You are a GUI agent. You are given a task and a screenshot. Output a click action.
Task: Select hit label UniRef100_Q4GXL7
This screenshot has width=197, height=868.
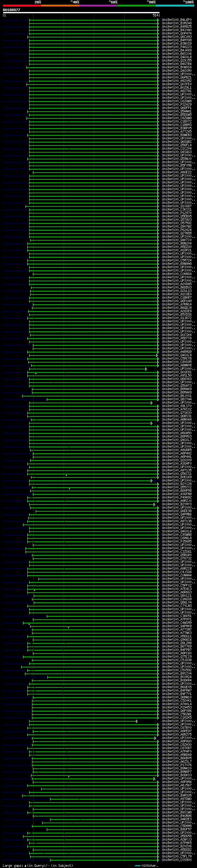(176, 440)
